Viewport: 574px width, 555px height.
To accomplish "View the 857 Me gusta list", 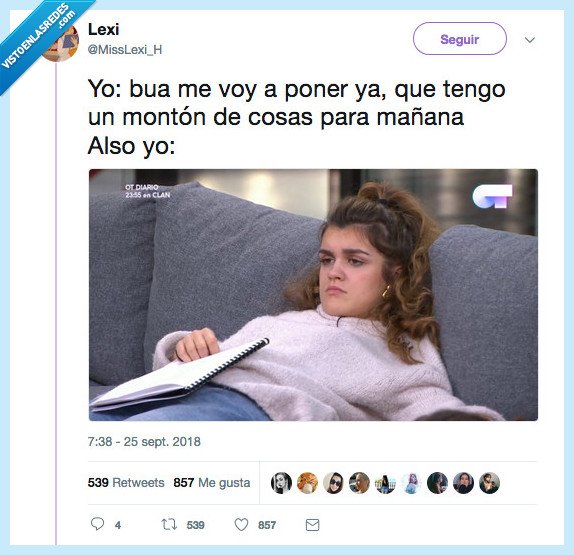I will coord(212,483).
